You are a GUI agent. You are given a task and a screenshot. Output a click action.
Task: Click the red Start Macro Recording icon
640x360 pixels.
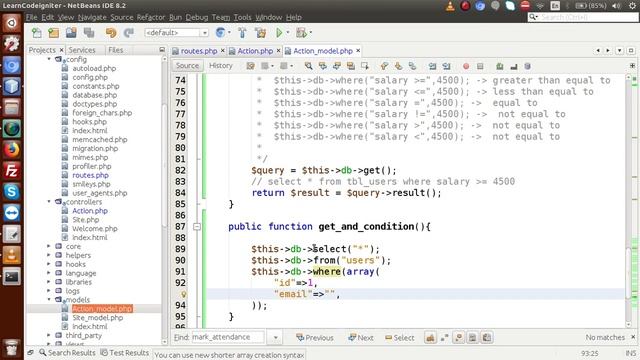[x=466, y=66]
